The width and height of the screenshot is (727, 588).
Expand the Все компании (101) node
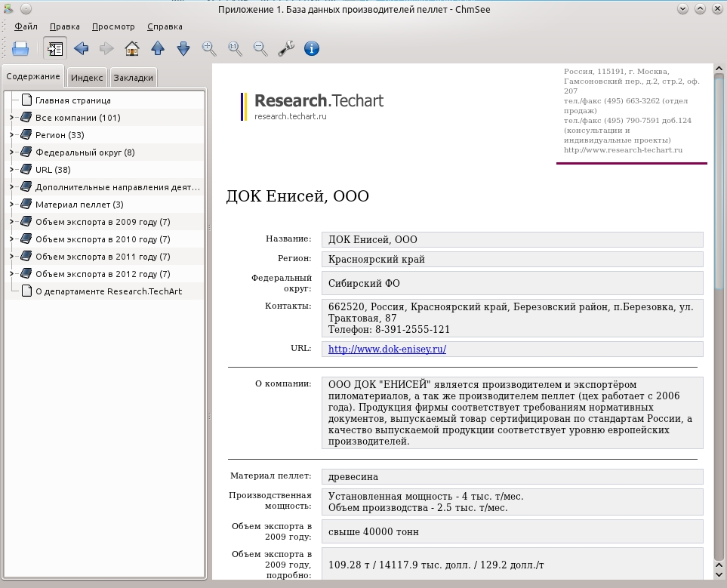pos(11,117)
